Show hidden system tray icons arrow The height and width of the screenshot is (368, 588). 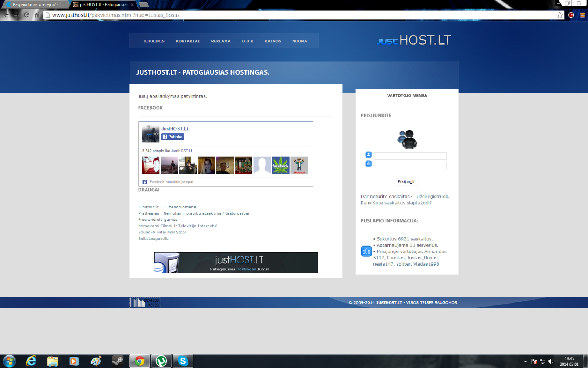[x=526, y=361]
